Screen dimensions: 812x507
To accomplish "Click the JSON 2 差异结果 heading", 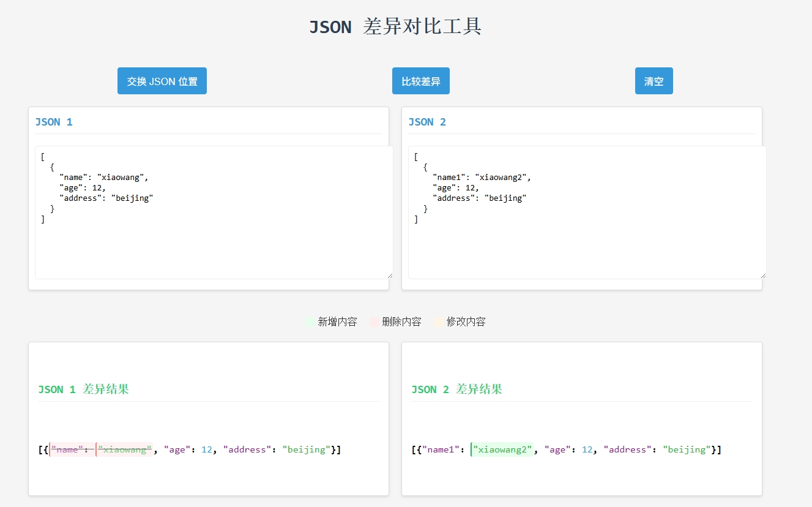I will tap(456, 389).
